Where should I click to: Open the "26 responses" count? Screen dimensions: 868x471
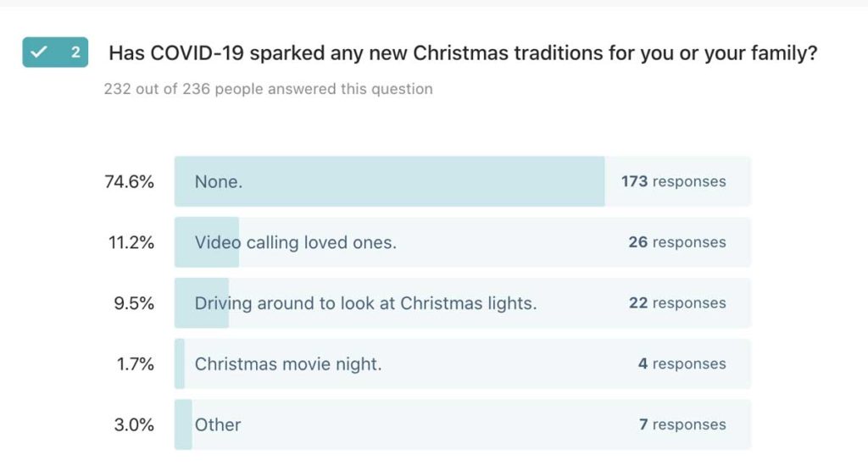(676, 242)
